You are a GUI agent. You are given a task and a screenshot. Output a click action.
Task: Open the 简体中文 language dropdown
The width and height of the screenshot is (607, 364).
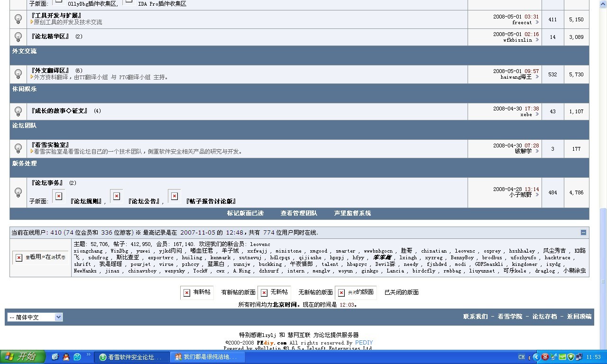[x=35, y=317]
